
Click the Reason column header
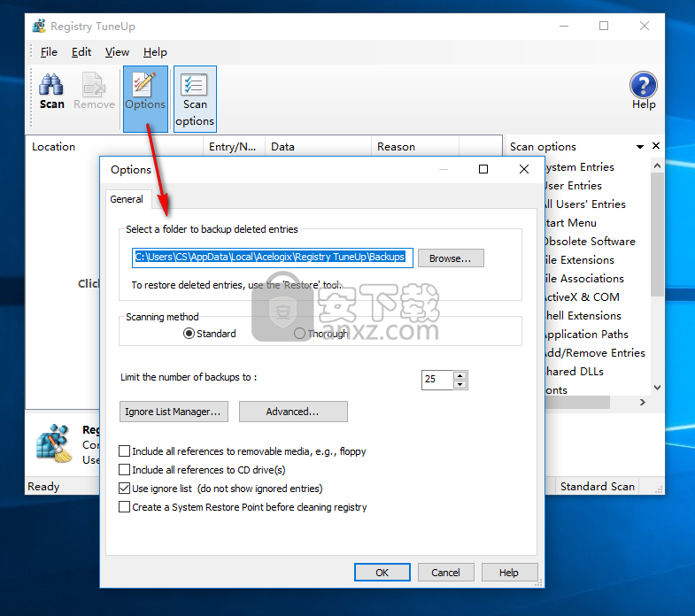tap(415, 147)
